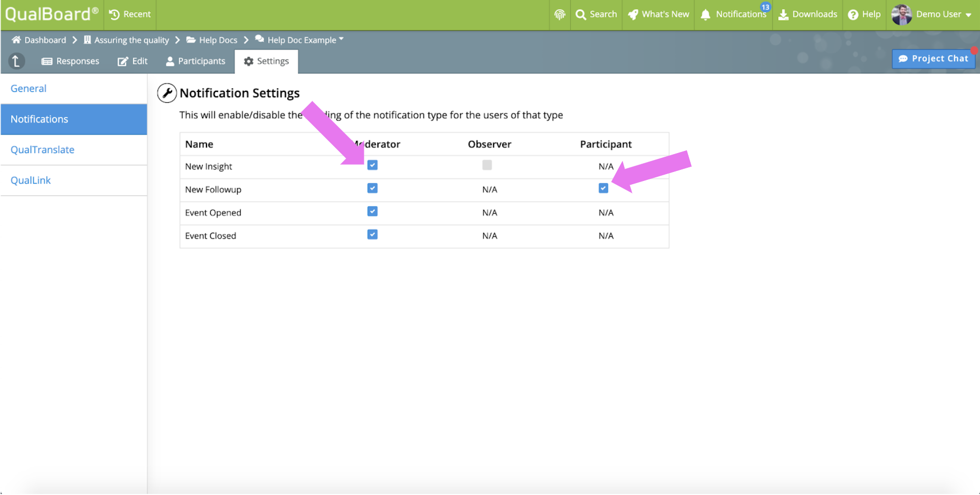Image resolution: width=980 pixels, height=495 pixels.
Task: Click the Event Closed row name
Action: [211, 236]
